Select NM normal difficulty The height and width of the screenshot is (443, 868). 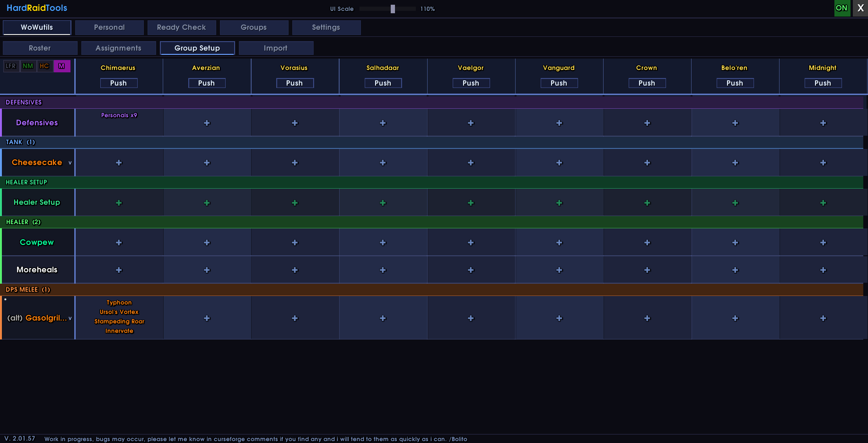28,66
